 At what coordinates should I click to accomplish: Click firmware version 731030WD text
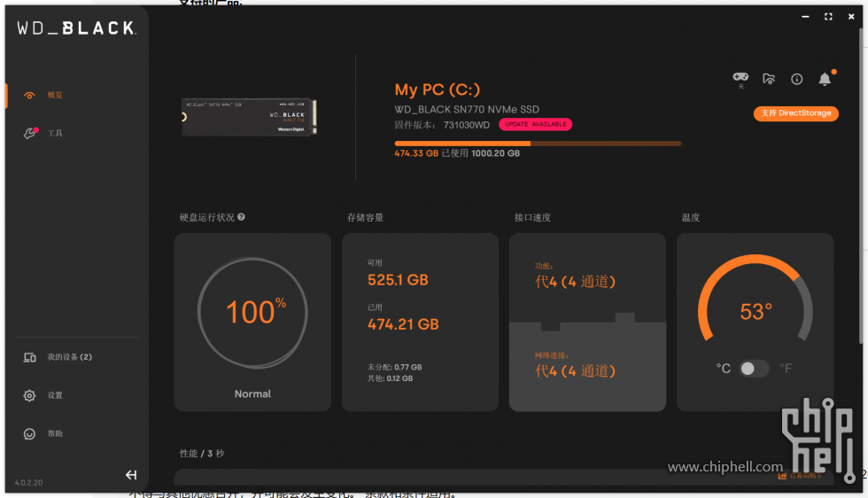tap(466, 125)
